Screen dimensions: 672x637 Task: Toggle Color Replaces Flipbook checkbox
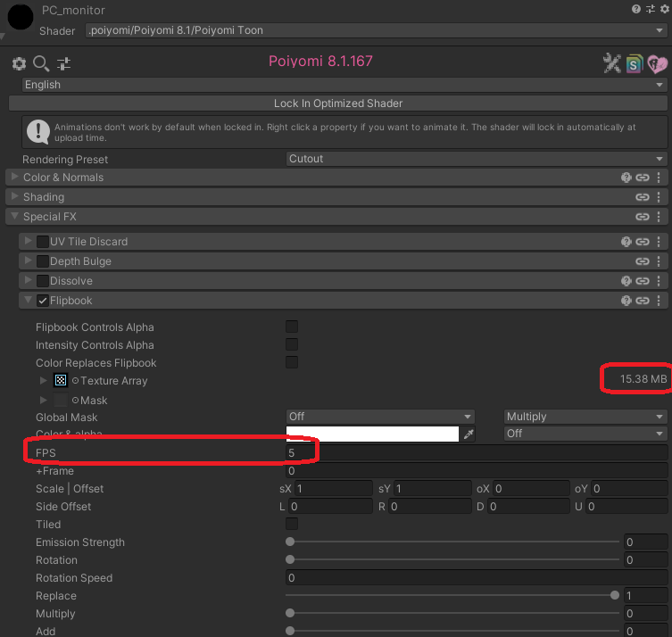292,363
